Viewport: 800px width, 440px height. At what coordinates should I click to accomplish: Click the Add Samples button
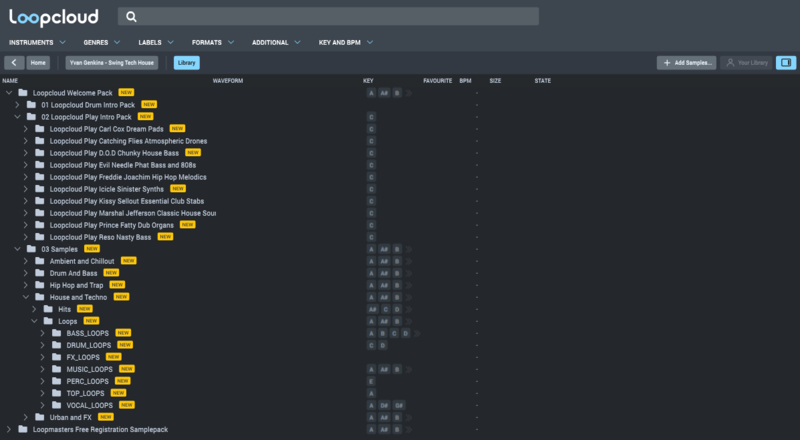(687, 63)
